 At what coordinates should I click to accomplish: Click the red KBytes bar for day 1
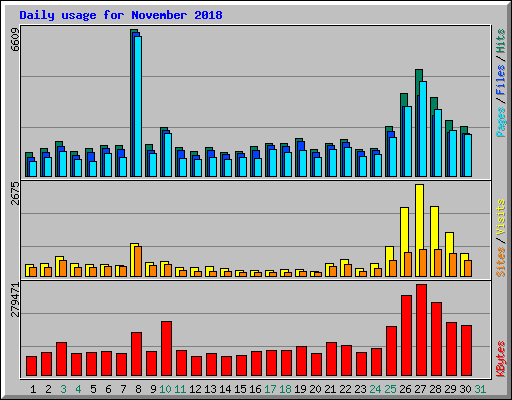point(31,366)
